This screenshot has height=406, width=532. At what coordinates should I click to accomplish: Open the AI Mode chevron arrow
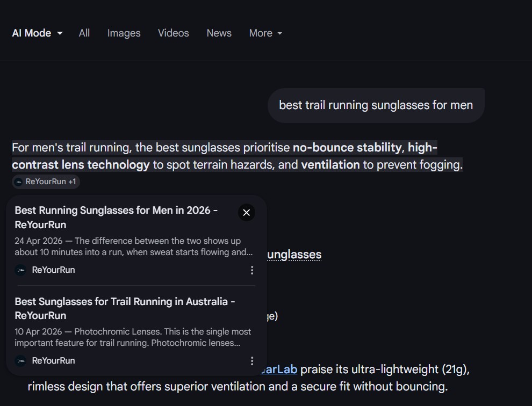(60, 33)
